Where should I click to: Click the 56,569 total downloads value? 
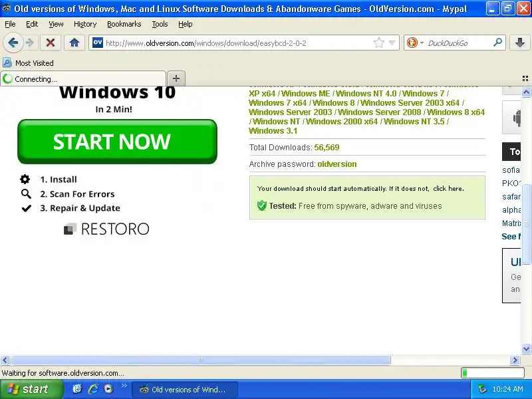click(327, 148)
